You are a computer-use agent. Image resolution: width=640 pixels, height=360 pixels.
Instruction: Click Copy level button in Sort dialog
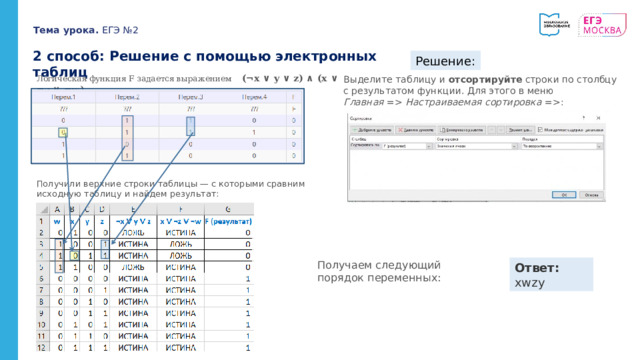[x=462, y=130]
